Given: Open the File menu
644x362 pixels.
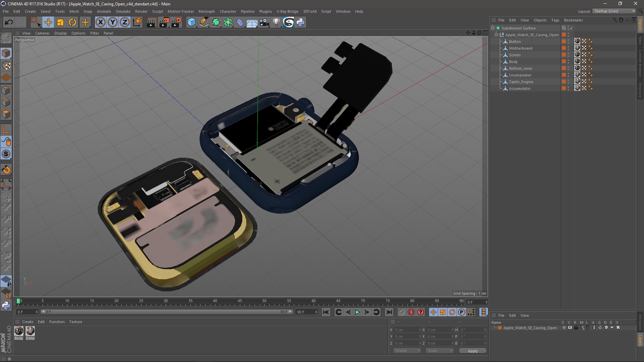Looking at the screenshot, I should click(x=6, y=11).
